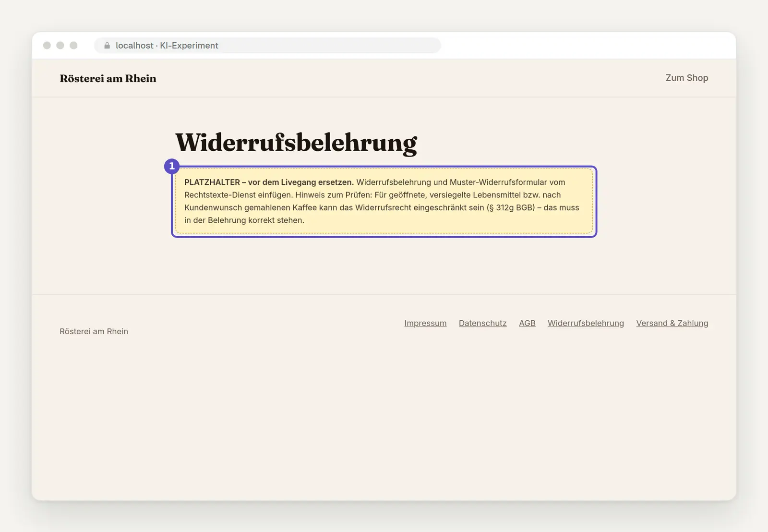Click the lock icon in address bar
The height and width of the screenshot is (532, 768).
point(107,46)
